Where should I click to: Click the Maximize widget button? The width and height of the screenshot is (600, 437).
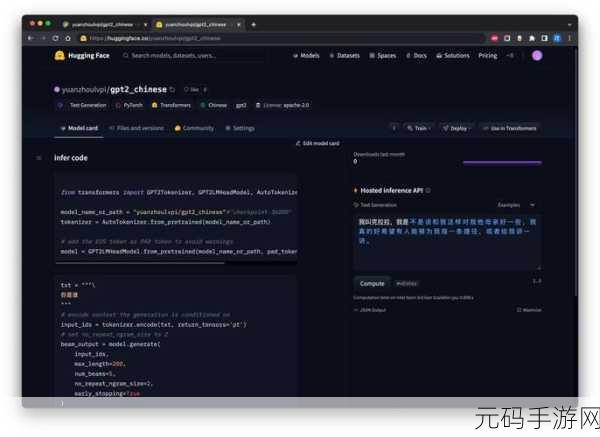pos(529,310)
